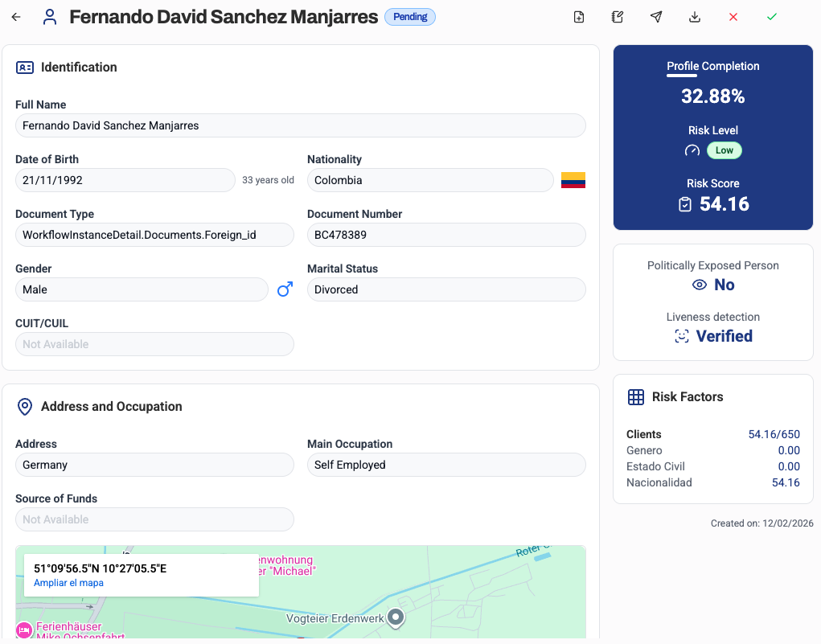Open the 'Ampliar el mapa' link
This screenshot has width=821, height=644.
[x=68, y=583]
